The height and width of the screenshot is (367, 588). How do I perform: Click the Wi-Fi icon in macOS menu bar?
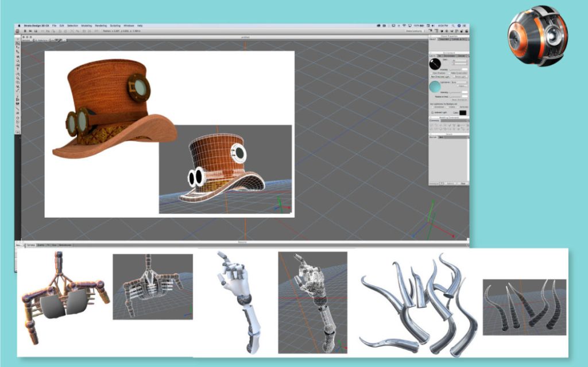[404, 26]
